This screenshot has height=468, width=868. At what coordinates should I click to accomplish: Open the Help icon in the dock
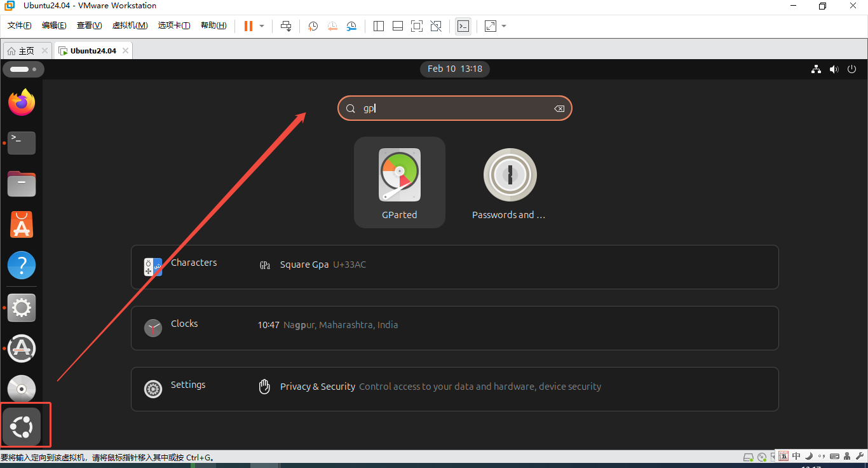22,265
